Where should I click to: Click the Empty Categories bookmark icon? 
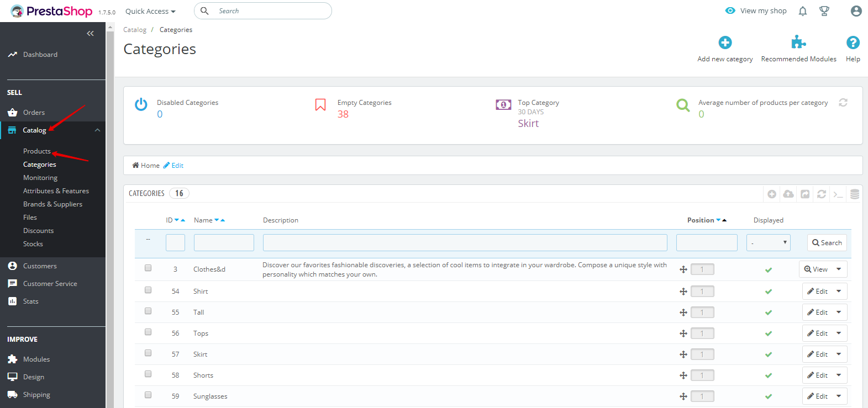coord(320,105)
